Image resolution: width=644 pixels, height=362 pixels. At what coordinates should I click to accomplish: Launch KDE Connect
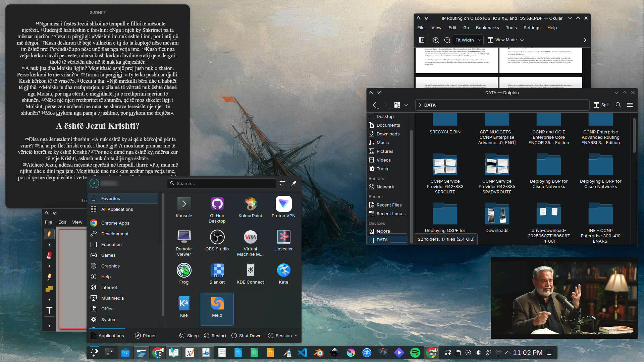tap(250, 274)
